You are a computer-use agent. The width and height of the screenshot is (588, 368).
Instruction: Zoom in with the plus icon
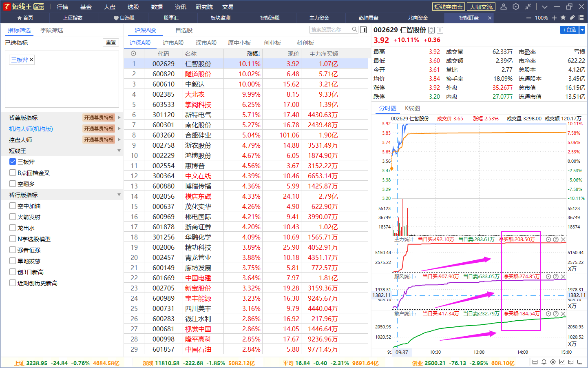click(554, 18)
